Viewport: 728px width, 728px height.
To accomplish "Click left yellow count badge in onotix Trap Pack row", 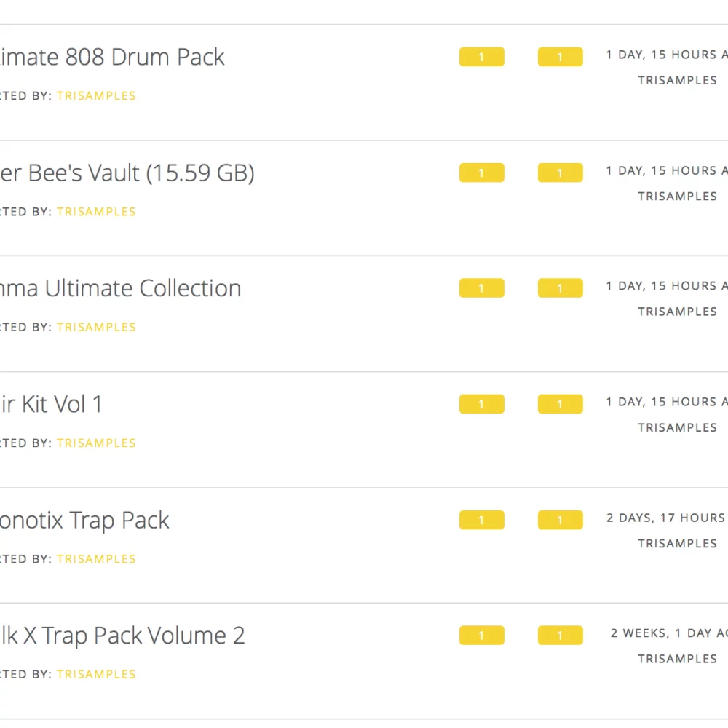I will (481, 520).
